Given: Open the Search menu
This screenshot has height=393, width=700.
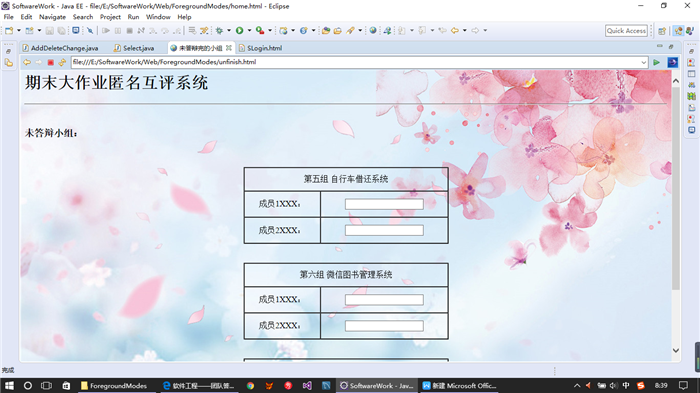Looking at the screenshot, I should pyautogui.click(x=83, y=17).
